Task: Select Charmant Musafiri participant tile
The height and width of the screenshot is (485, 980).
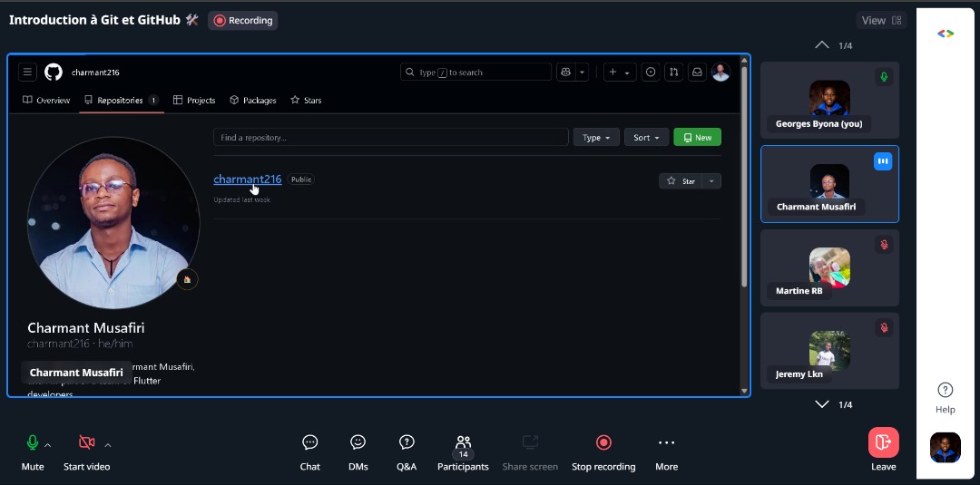Action: (x=829, y=183)
